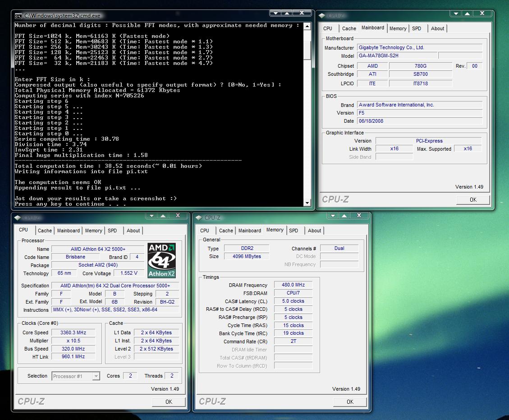Screen dimensions: 509x420
Task: Click Channels value Dual
Action: (x=339, y=248)
